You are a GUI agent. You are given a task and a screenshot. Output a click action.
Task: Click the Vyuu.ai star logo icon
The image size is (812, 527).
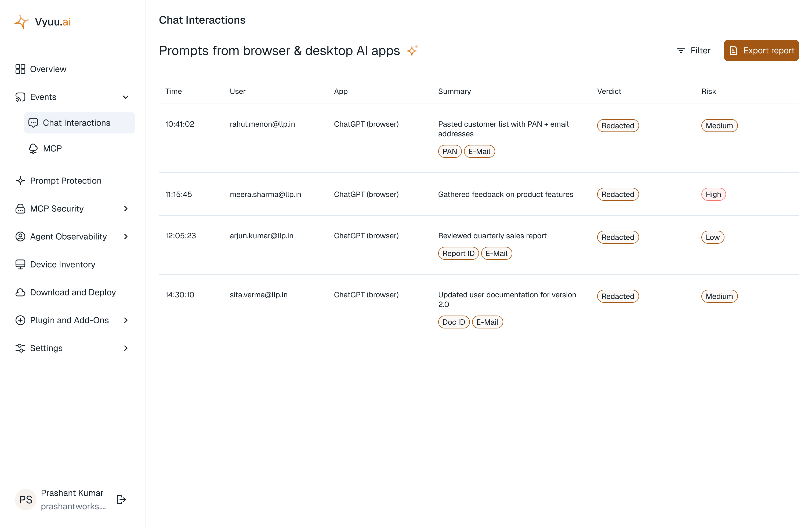coord(21,21)
